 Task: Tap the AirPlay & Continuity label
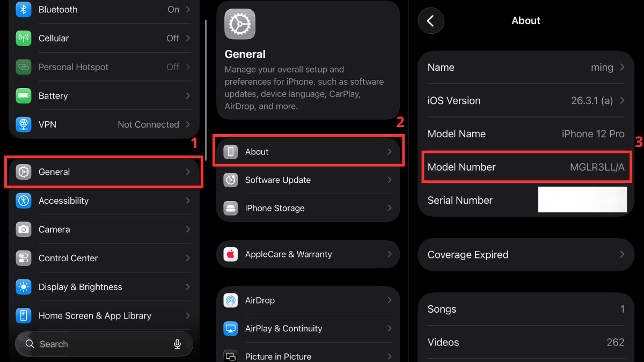(x=284, y=328)
